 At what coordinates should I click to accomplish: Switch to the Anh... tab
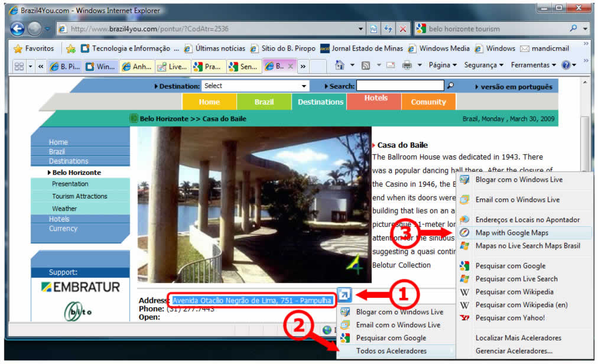click(136, 66)
